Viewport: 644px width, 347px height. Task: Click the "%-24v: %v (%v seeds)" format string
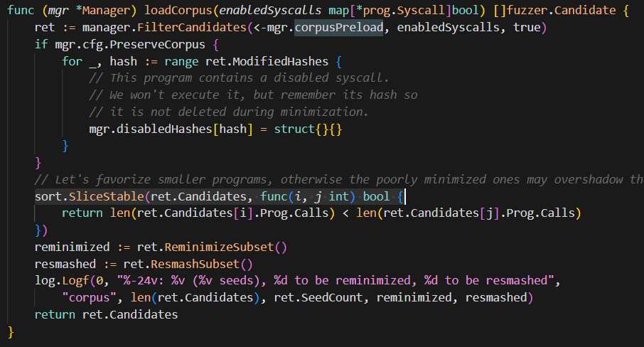point(191,280)
